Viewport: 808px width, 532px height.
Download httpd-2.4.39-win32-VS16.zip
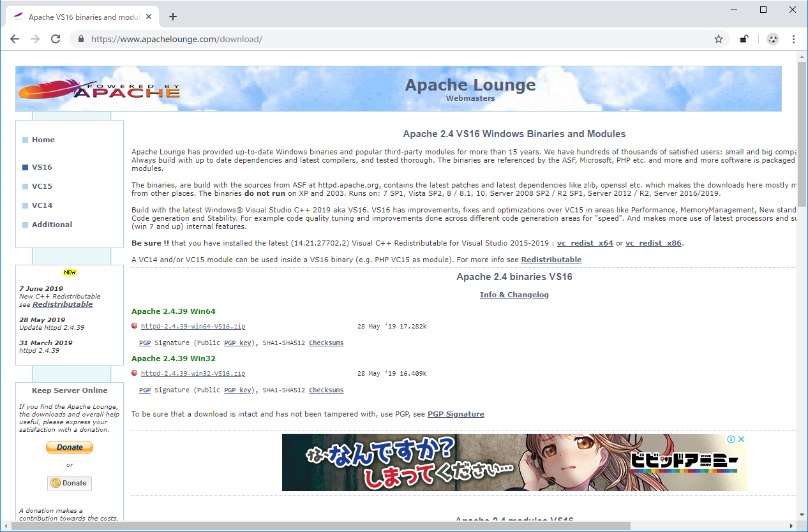tap(193, 373)
